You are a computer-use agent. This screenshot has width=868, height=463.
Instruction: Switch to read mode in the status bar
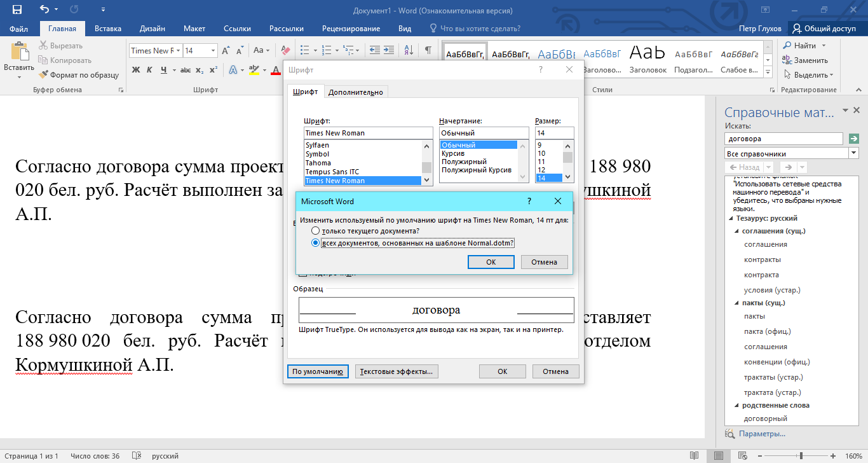[x=695, y=456]
